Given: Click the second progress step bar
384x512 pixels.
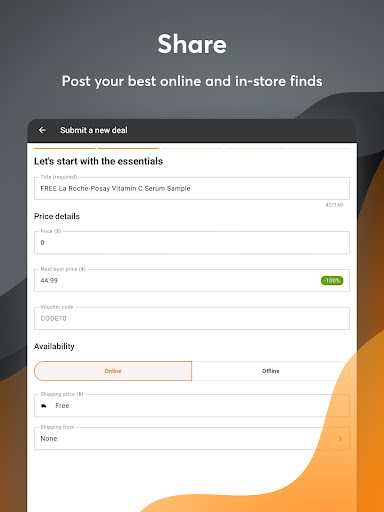Looking at the screenshot, I should coord(128,148).
